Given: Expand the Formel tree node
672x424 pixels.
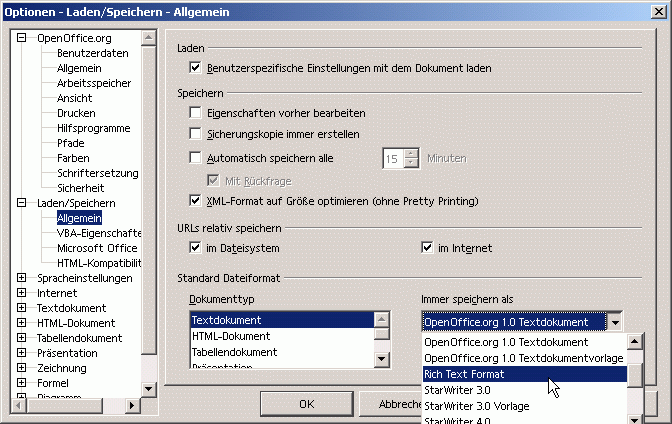Looking at the screenshot, I should pyautogui.click(x=21, y=383).
